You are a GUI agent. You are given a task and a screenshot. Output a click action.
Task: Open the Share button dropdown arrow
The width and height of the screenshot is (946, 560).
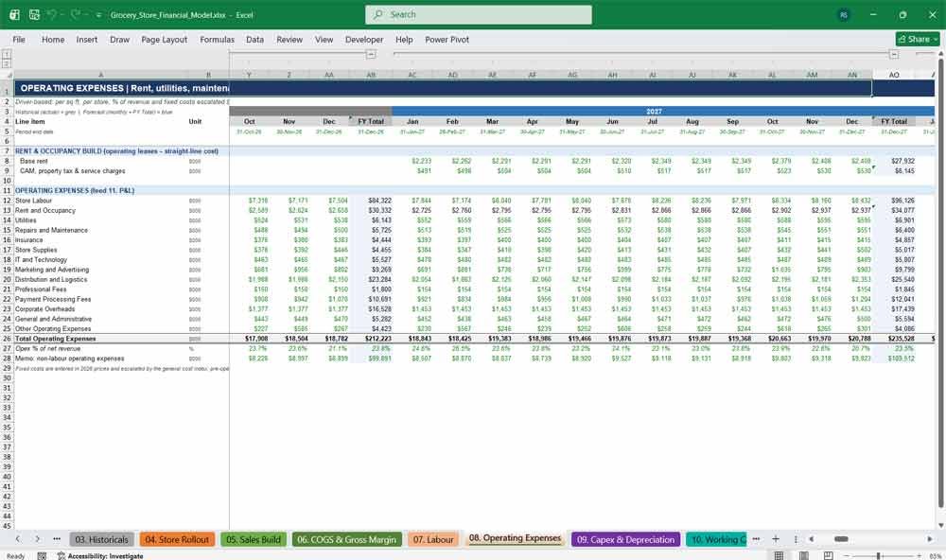click(936, 39)
